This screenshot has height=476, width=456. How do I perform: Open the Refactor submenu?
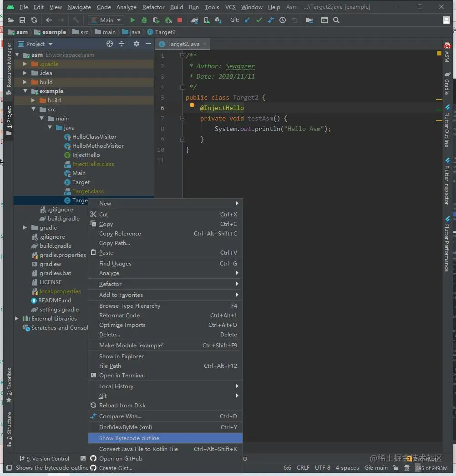click(x=165, y=284)
